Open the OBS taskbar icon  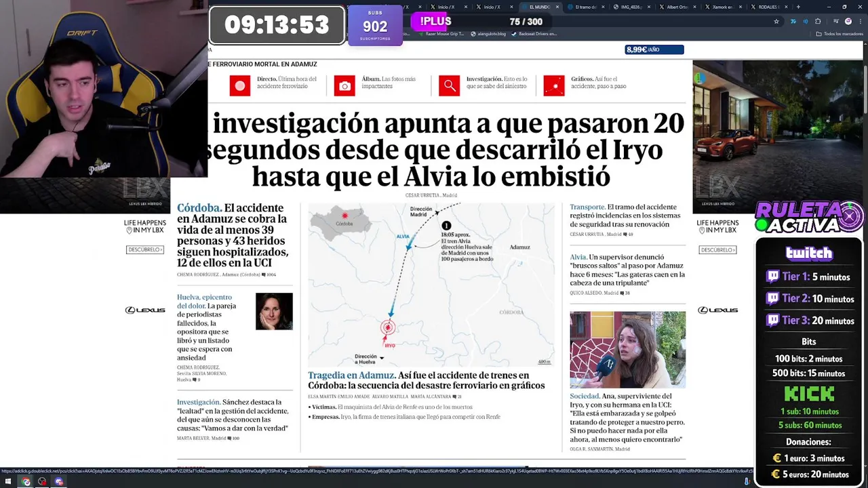[x=42, y=482]
